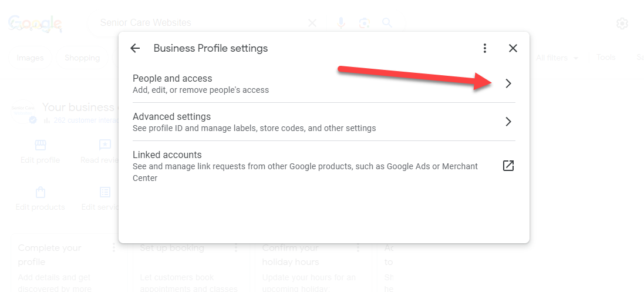644x292 pixels.
Task: Open options on Complete your profile card
Action: coord(114,247)
